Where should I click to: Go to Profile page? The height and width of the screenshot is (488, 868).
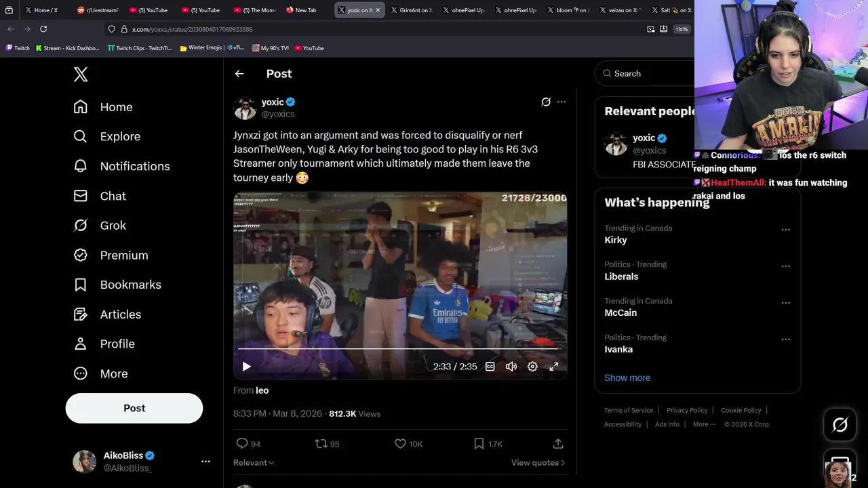coord(104,344)
